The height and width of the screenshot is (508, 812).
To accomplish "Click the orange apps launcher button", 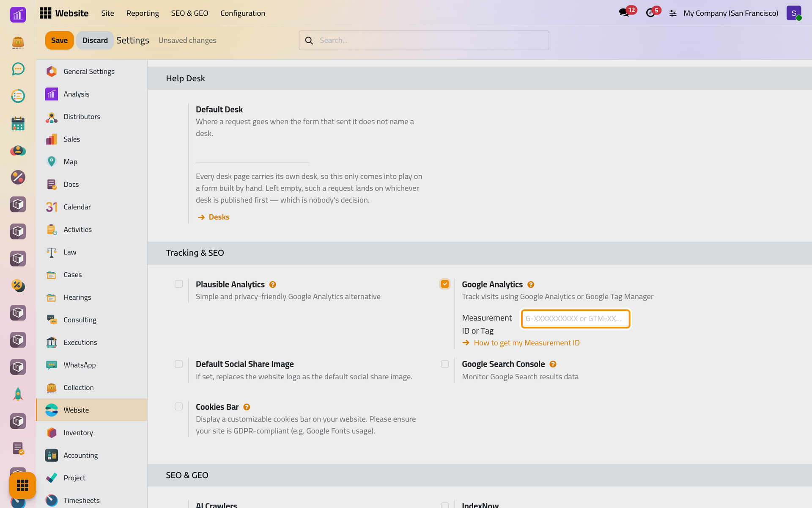I will pyautogui.click(x=22, y=485).
